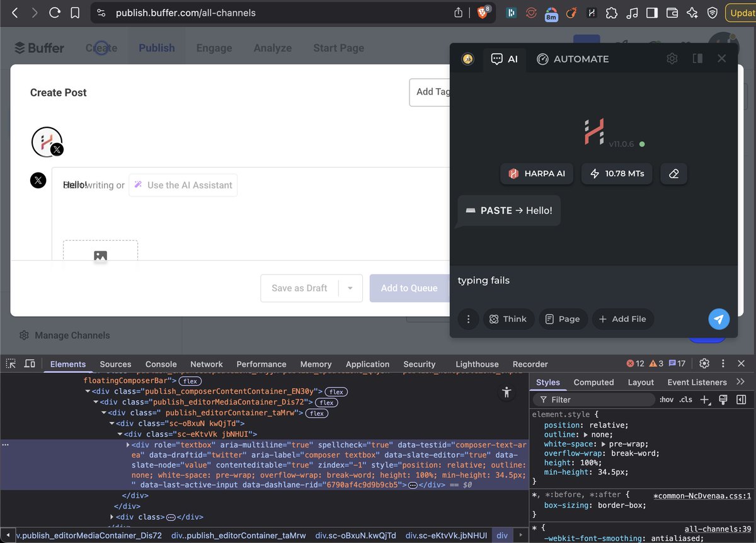
Task: Click the eraser clear chat icon
Action: click(673, 173)
